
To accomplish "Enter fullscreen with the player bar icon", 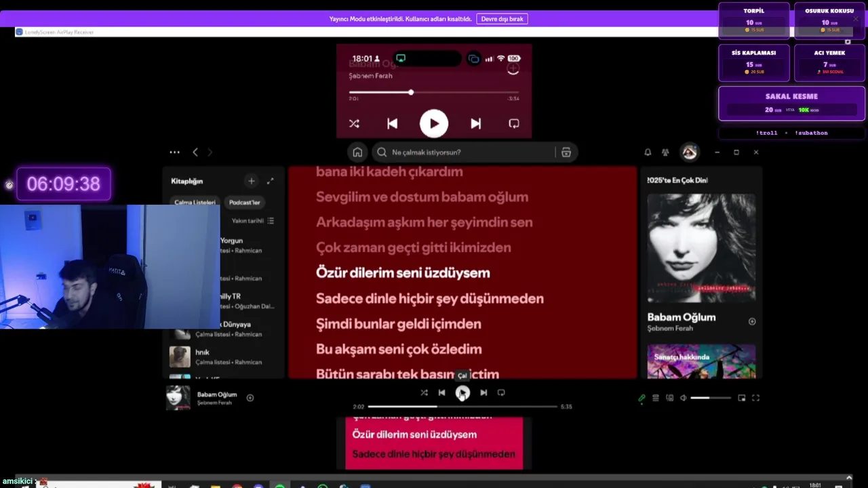I will pos(755,398).
